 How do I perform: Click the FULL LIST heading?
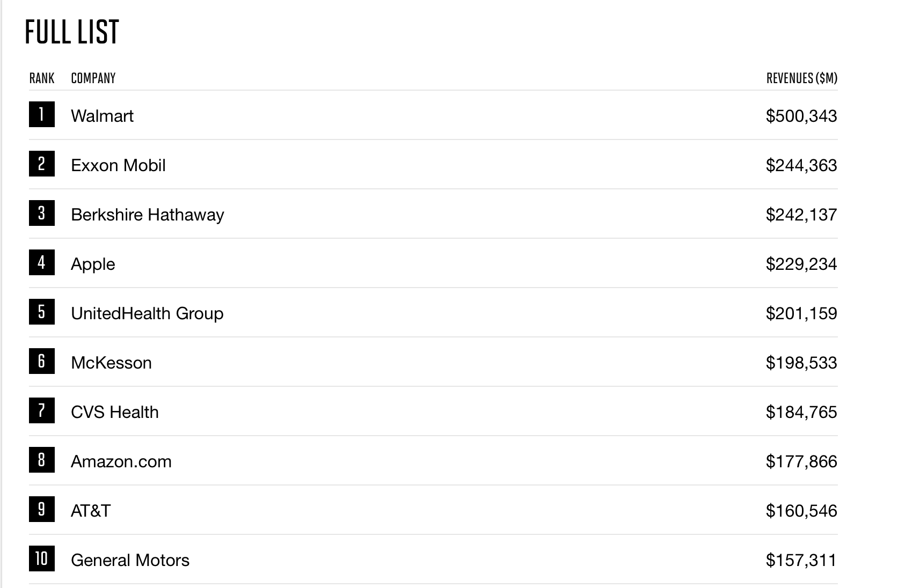(72, 32)
